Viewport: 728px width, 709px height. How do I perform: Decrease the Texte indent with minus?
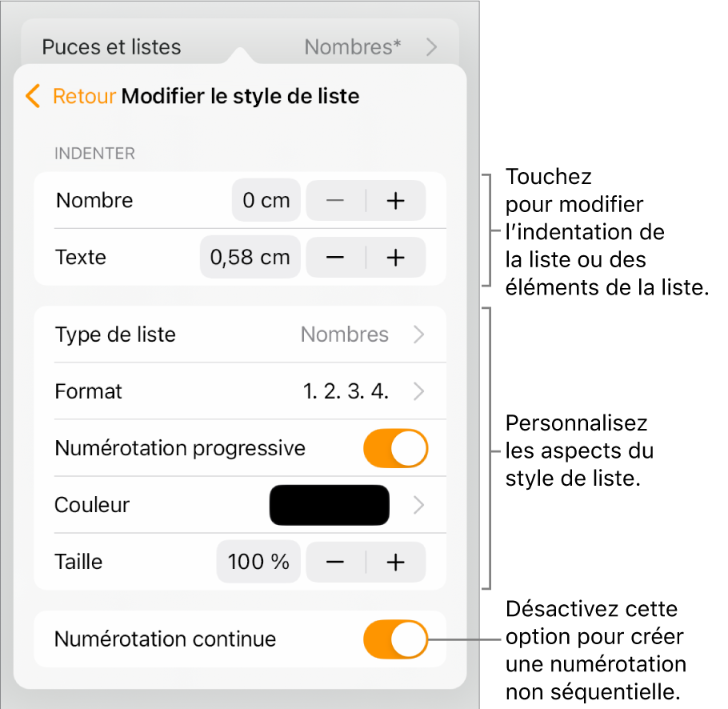click(x=336, y=258)
